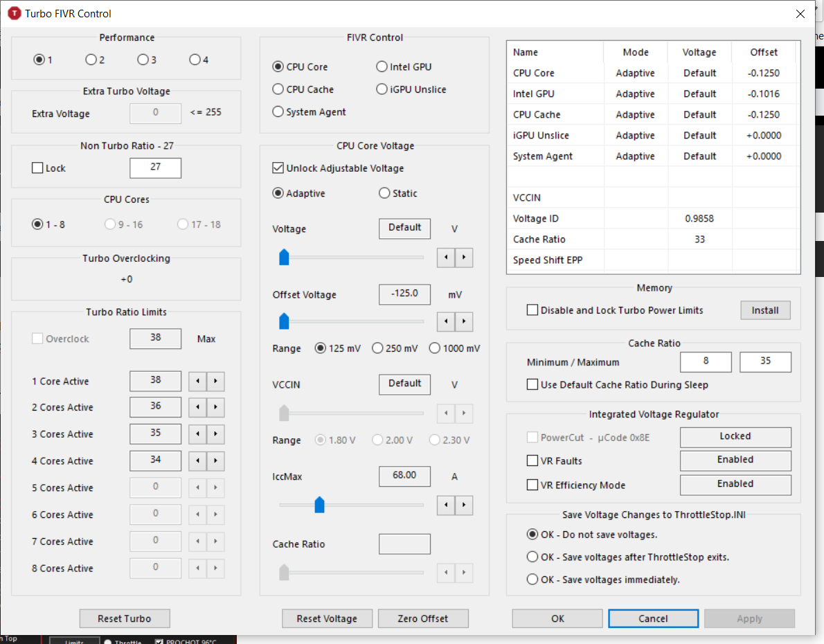The width and height of the screenshot is (824, 644).
Task: Click left arrow beside Offset Voltage slider
Action: (446, 321)
